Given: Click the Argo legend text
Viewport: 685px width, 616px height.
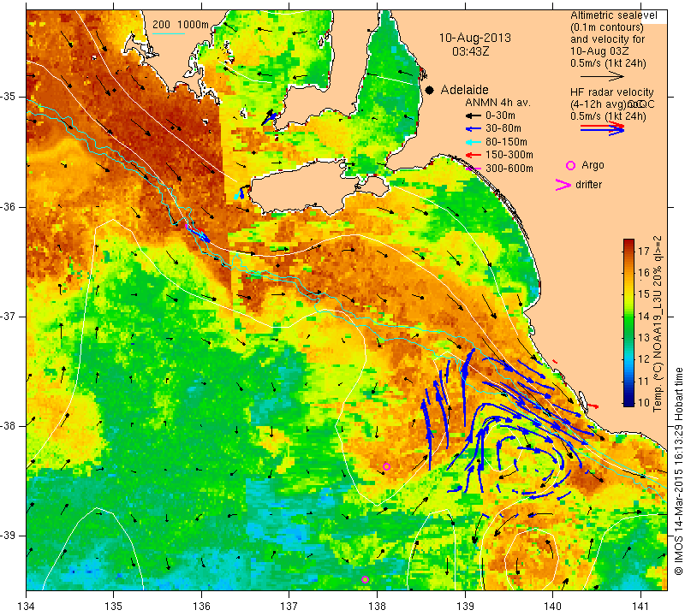Looking at the screenshot, I should (x=593, y=165).
